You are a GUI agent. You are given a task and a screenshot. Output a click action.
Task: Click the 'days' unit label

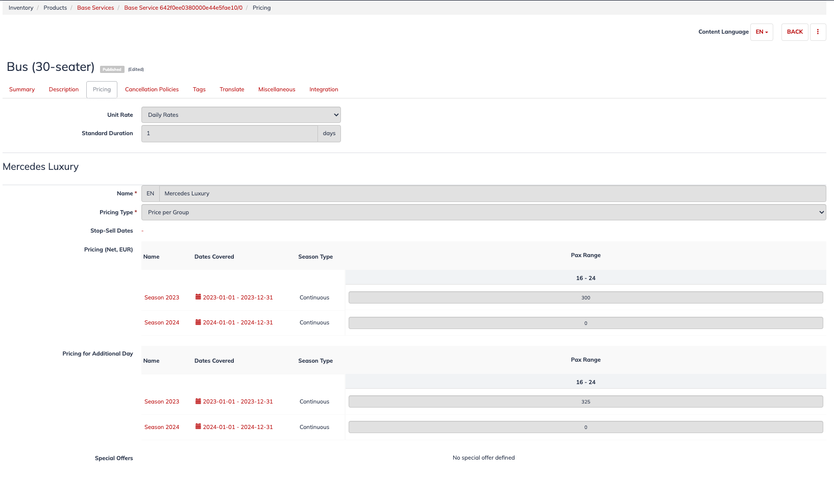(329, 133)
